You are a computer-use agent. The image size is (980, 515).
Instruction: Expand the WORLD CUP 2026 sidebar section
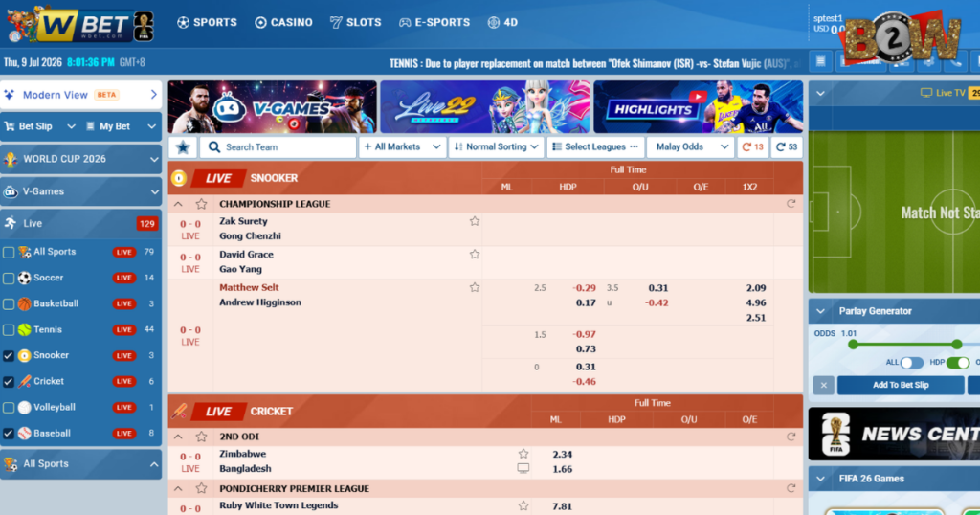[81, 159]
